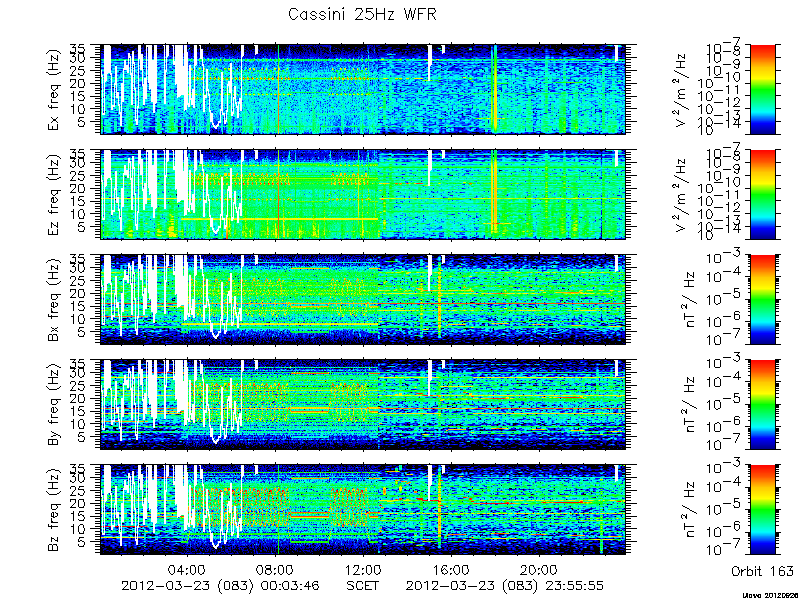Click the Bx freq spectrogram panel
This screenshot has width=800, height=600.
tap(364, 299)
